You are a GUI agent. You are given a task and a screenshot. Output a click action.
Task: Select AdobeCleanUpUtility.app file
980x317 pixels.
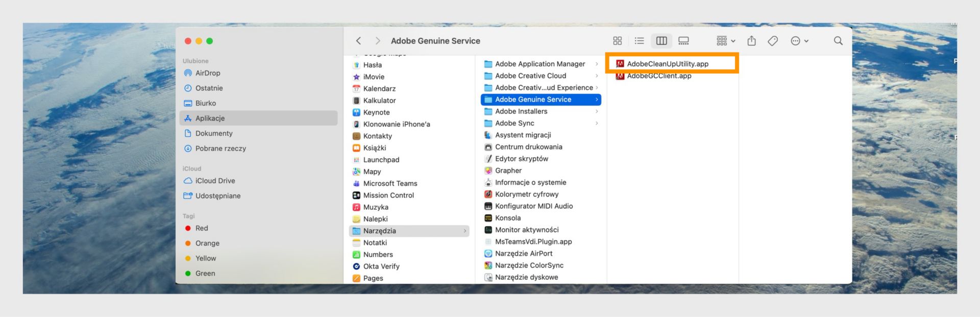pos(673,64)
